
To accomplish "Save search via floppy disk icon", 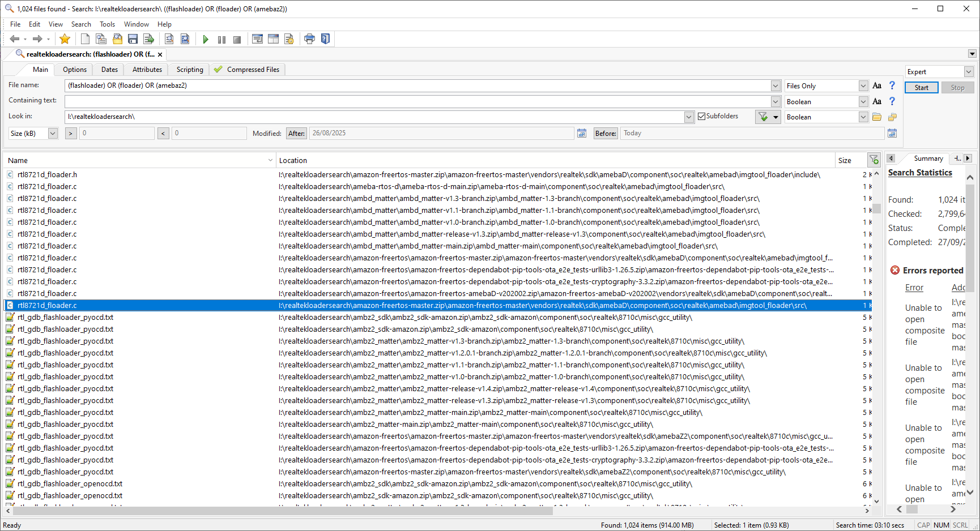I will (133, 39).
